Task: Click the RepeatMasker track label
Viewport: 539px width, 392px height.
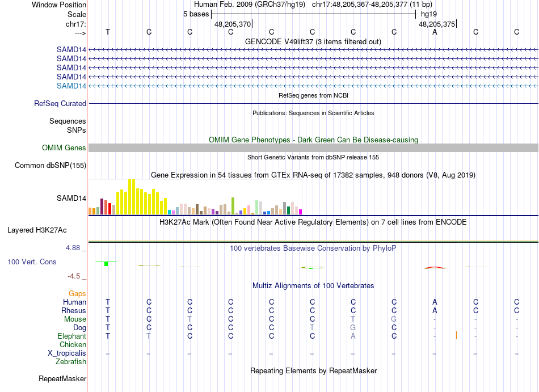Action: pyautogui.click(x=62, y=378)
